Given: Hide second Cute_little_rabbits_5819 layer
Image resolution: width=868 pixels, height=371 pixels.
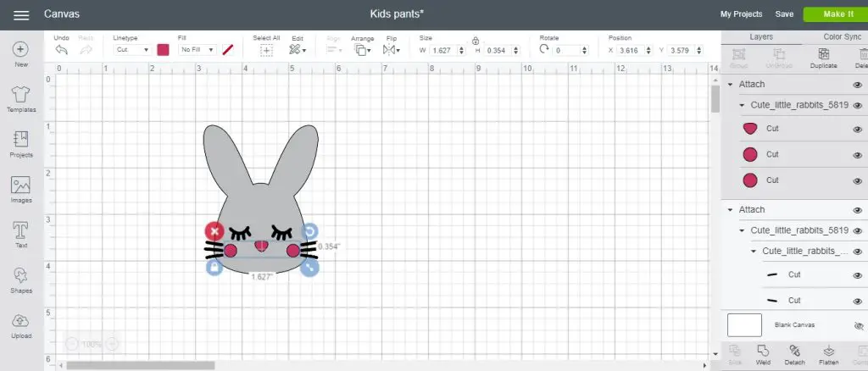Looking at the screenshot, I should (x=858, y=231).
